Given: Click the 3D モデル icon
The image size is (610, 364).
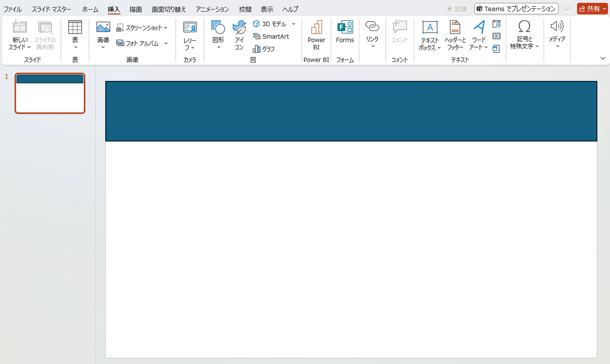Looking at the screenshot, I should [x=256, y=24].
